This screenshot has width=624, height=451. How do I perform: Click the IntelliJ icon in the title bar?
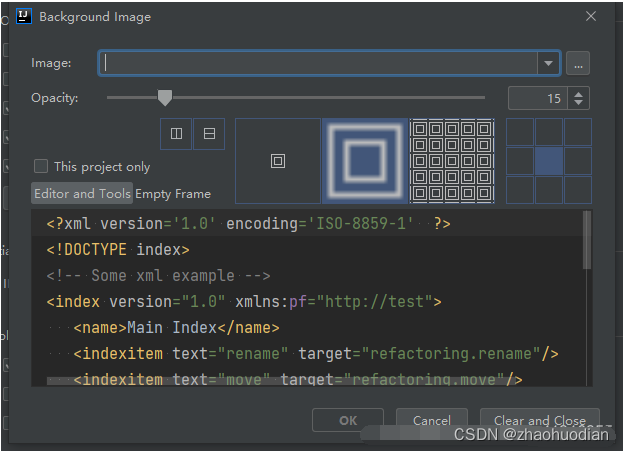[24, 16]
